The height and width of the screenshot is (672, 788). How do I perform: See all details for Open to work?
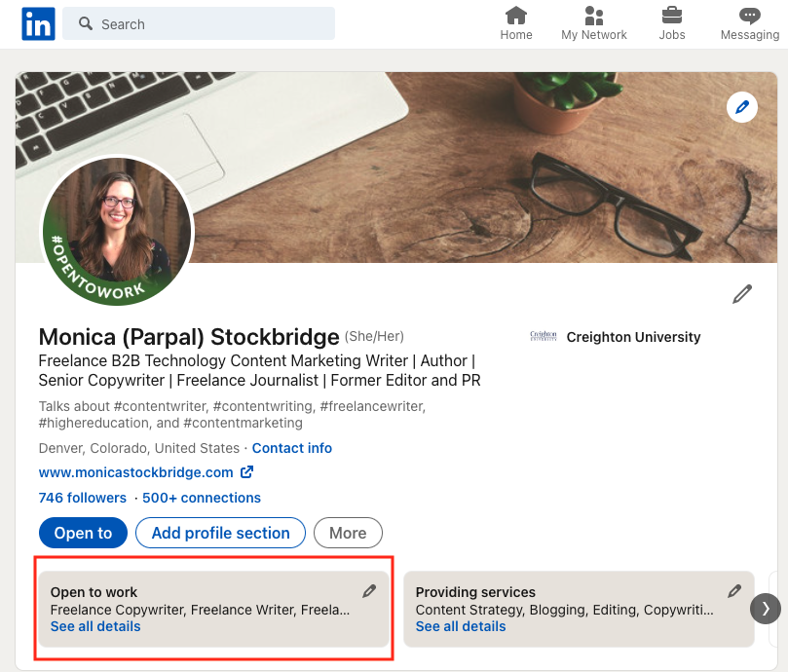point(95,626)
